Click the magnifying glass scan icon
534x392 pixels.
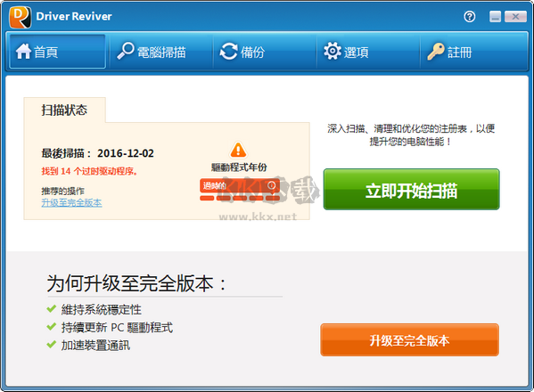pos(126,51)
